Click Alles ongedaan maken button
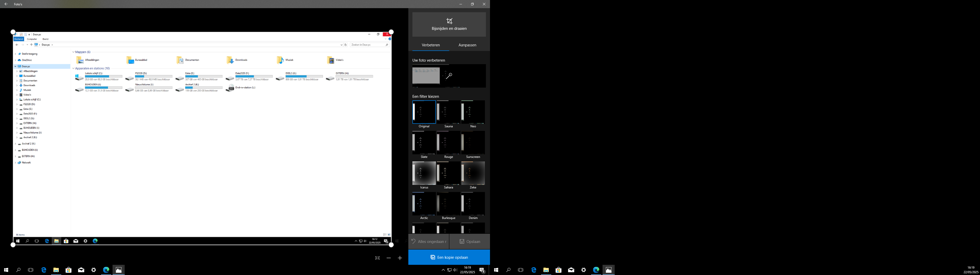980x275 pixels. pos(428,242)
